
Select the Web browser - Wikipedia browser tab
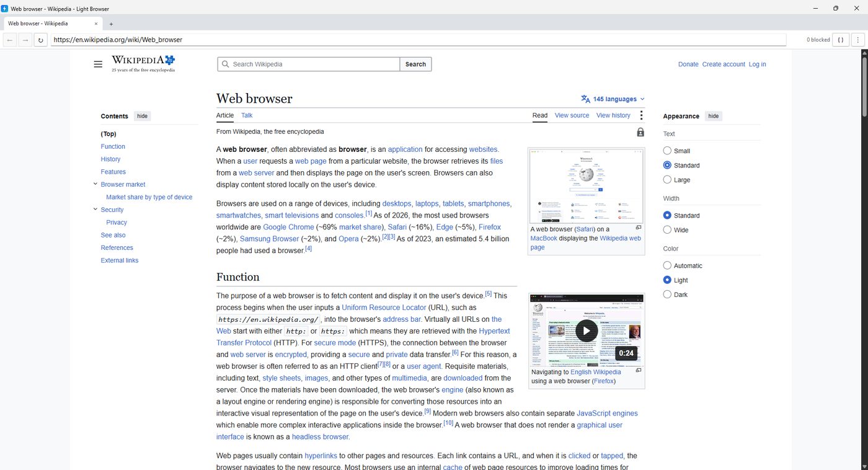pos(52,24)
